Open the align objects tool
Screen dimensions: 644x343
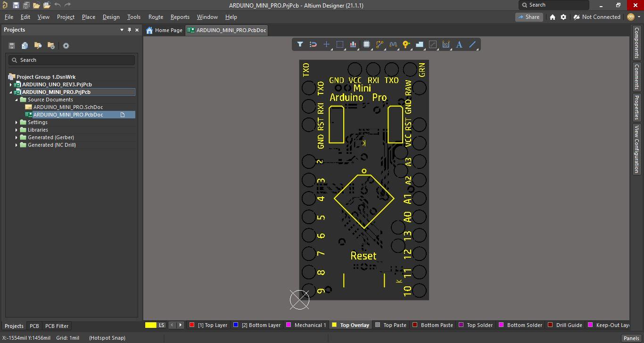[353, 44]
